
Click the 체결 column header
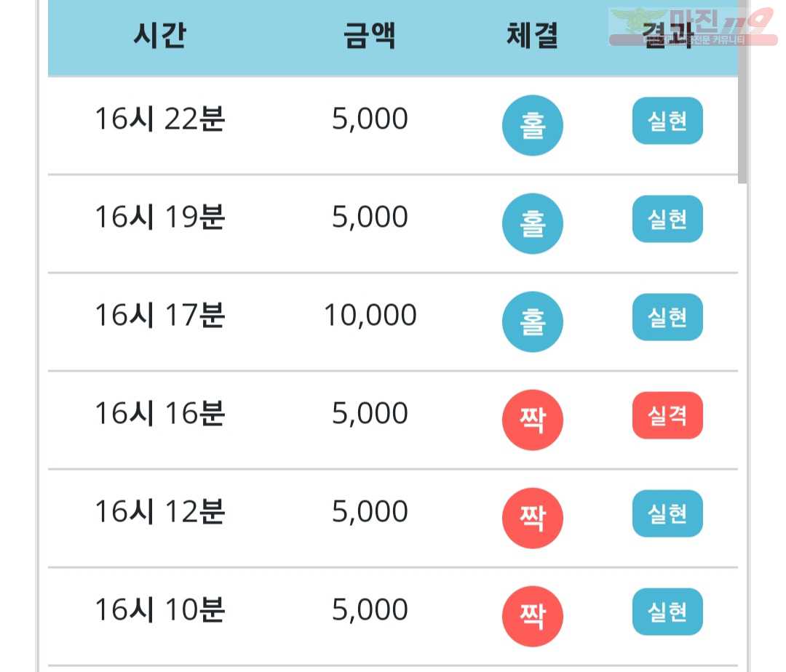click(x=532, y=35)
